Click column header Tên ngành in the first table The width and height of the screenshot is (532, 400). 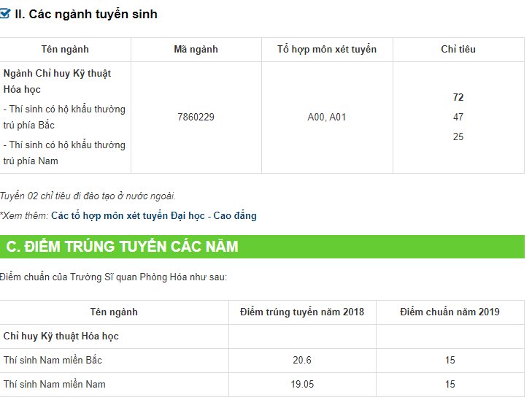point(65,50)
